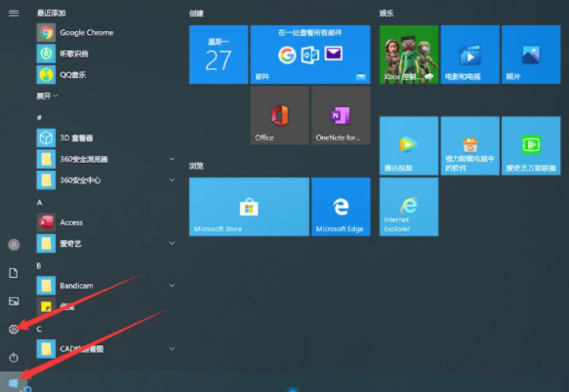This screenshot has width=569, height=392.
Task: Open the 360安全中心 folder icon
Action: click(46, 179)
